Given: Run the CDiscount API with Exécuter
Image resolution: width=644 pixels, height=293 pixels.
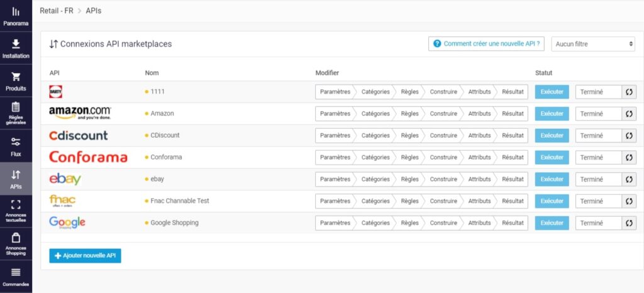Looking at the screenshot, I should (x=552, y=136).
